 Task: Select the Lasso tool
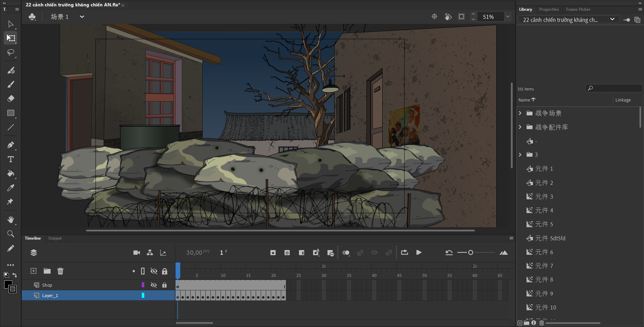tap(11, 52)
